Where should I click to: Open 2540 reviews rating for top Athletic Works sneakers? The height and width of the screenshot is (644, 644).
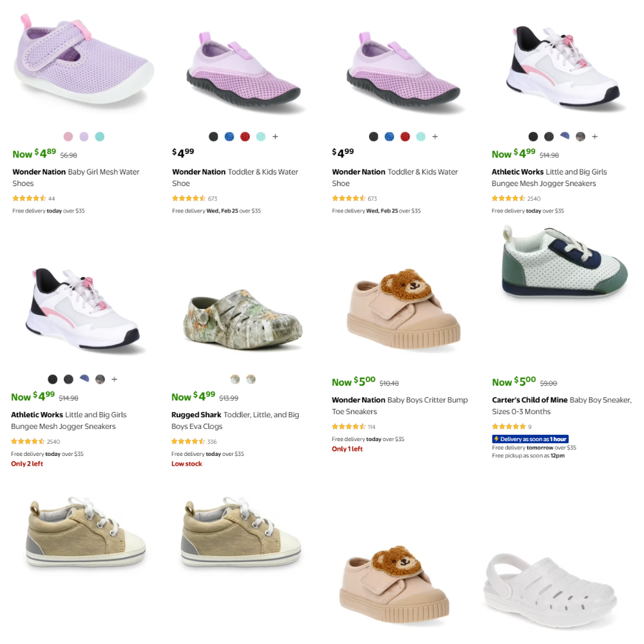coord(516,198)
